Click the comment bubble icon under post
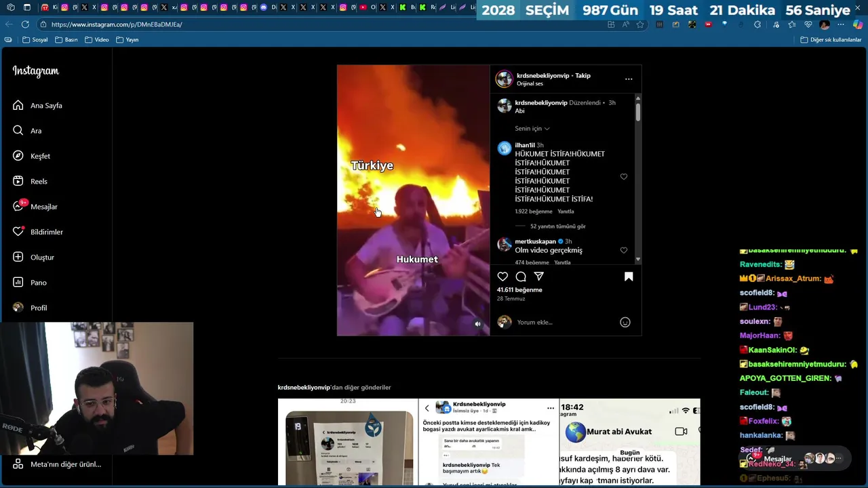The height and width of the screenshot is (488, 868). 521,277
